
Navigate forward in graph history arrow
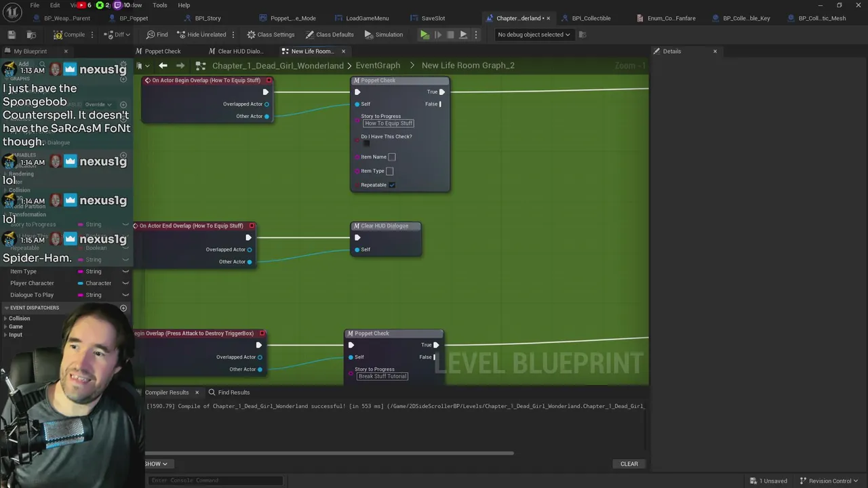pos(180,65)
